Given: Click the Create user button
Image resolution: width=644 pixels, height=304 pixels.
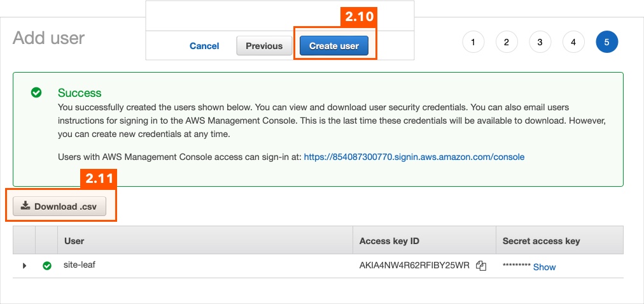Looking at the screenshot, I should pyautogui.click(x=334, y=46).
